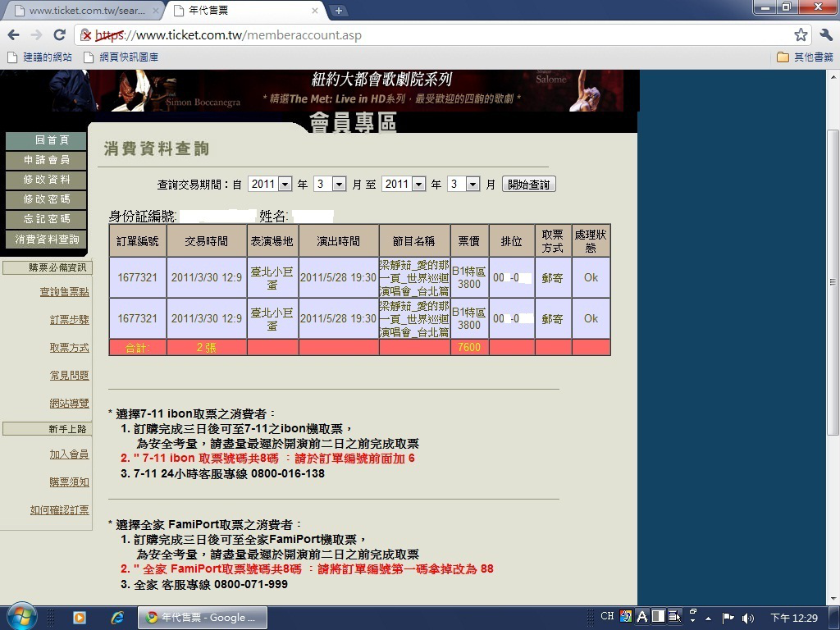This screenshot has width=840, height=630.
Task: Click the 訂單編號 column header
Action: click(x=138, y=241)
